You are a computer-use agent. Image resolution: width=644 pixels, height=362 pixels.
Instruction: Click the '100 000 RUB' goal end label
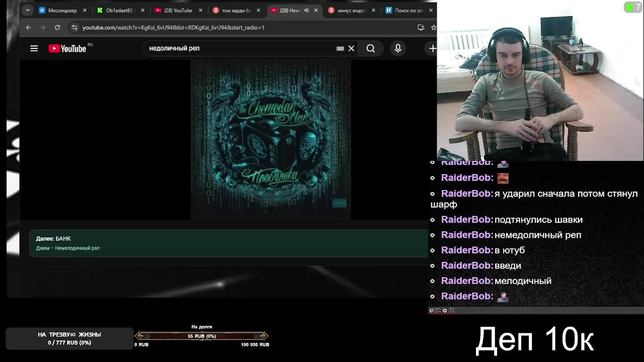(x=255, y=344)
